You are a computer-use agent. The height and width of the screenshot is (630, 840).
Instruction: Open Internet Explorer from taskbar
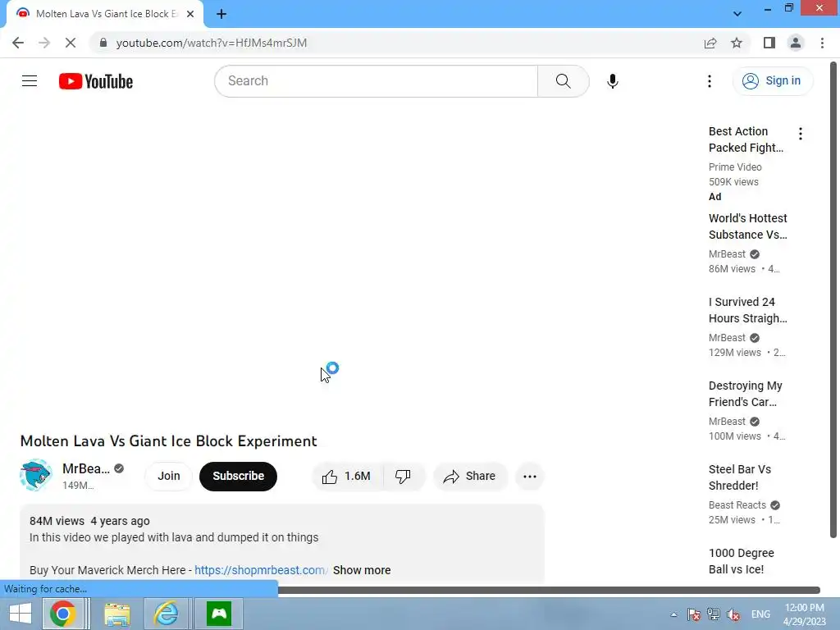click(x=166, y=614)
